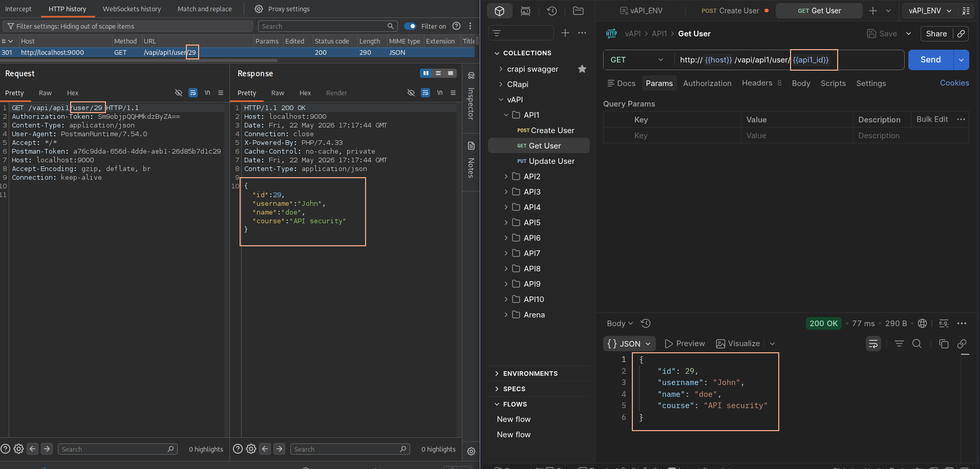Open Postman Authorization tab
This screenshot has height=469, width=980.
(x=707, y=83)
